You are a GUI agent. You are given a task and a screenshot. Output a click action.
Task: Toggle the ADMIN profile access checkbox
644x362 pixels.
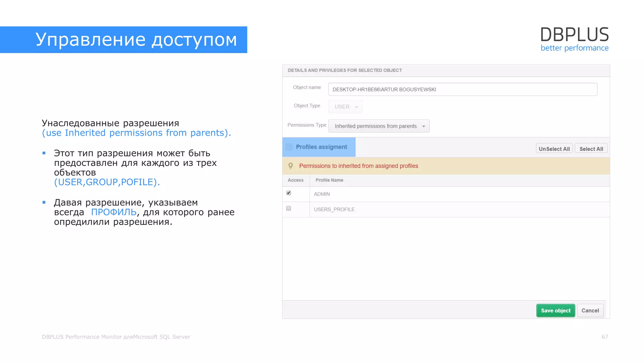point(289,193)
